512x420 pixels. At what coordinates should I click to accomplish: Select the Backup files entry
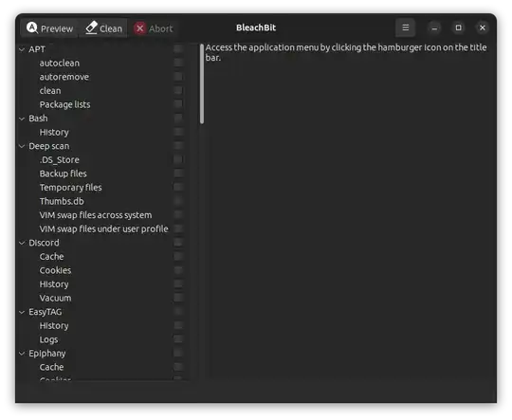(x=63, y=173)
